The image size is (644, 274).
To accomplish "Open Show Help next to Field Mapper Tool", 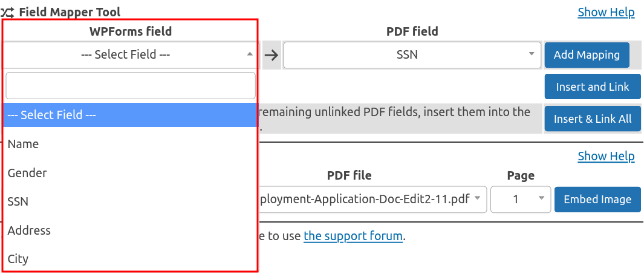I will pos(606,12).
